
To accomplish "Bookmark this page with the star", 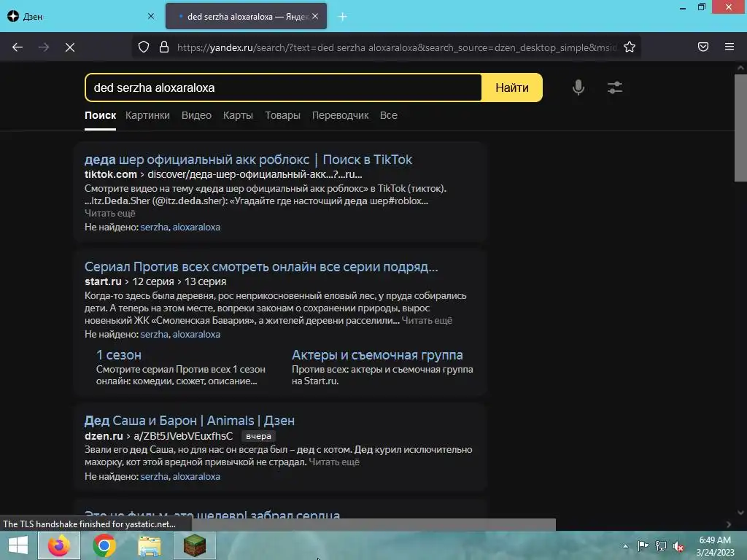I will point(630,47).
